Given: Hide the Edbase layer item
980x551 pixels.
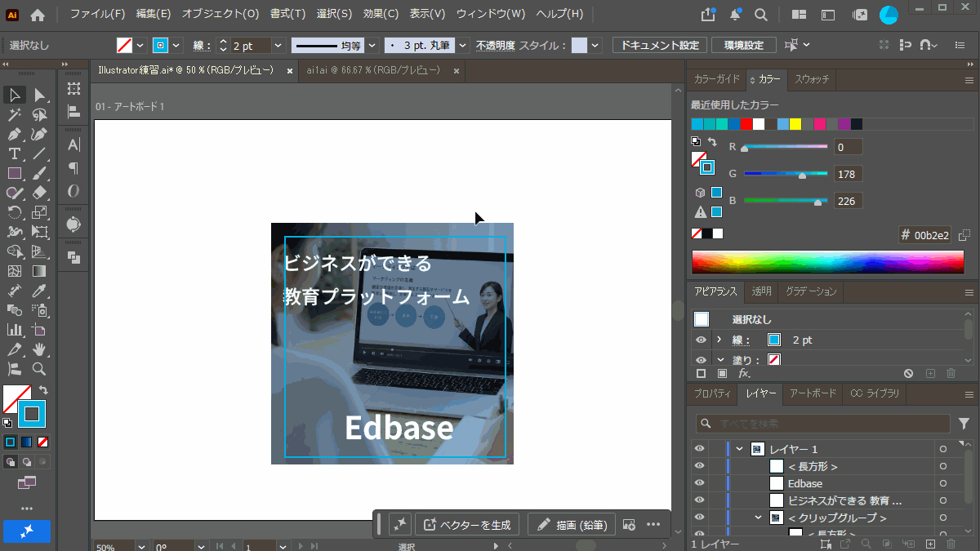Looking at the screenshot, I should [x=699, y=483].
